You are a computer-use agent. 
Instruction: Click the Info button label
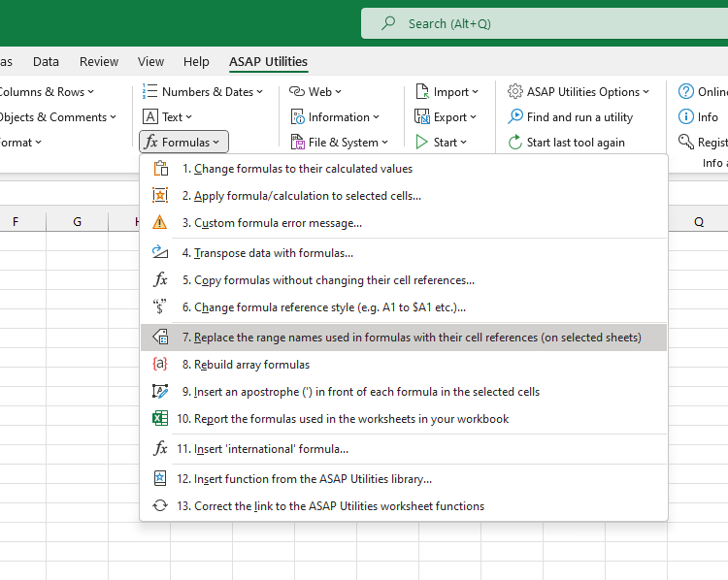[708, 117]
